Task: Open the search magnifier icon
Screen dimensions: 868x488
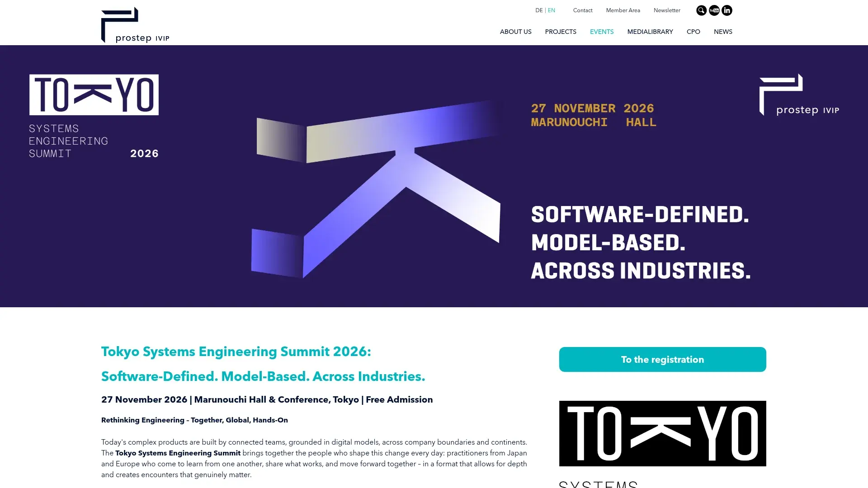Action: [701, 10]
